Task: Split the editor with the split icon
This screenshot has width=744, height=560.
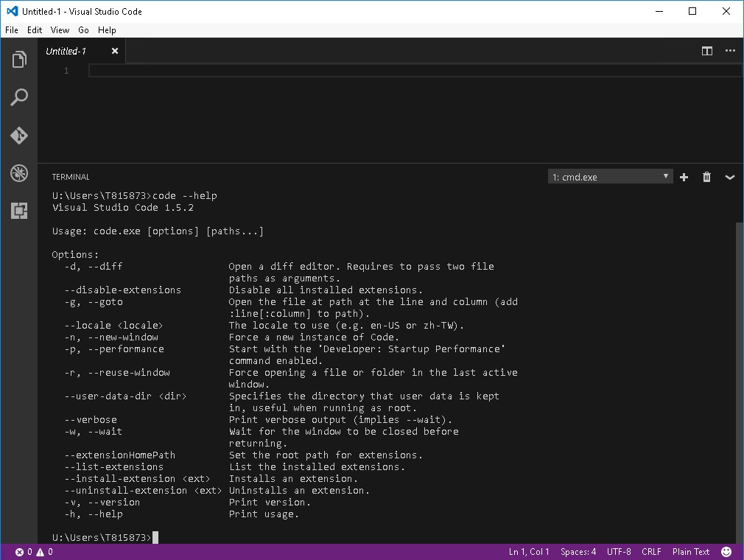Action: (707, 51)
